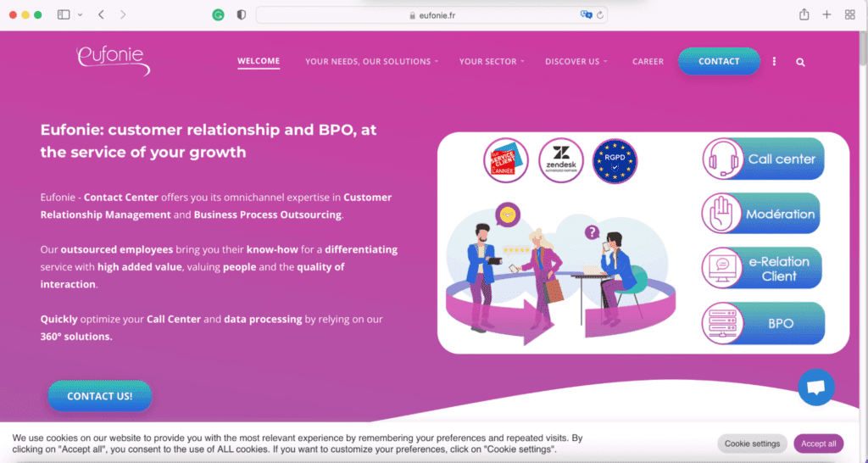Click the bold text "outsourced employees"
This screenshot has width=868, height=463.
point(117,249)
